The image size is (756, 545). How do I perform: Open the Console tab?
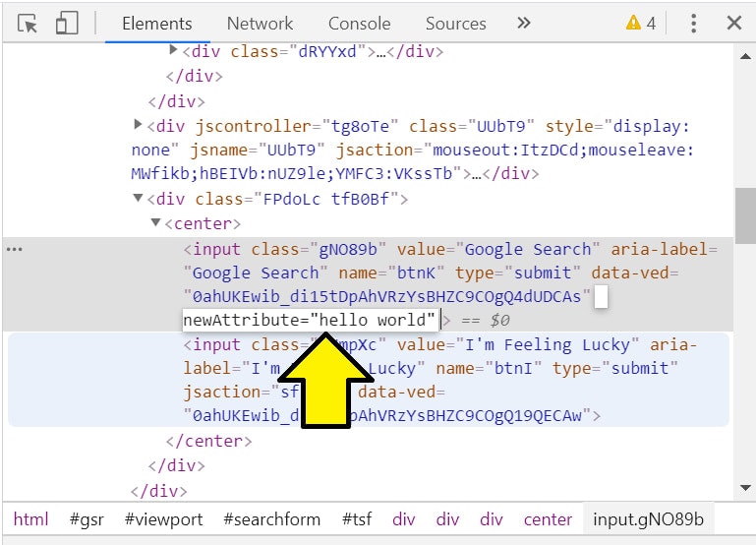pyautogui.click(x=359, y=24)
